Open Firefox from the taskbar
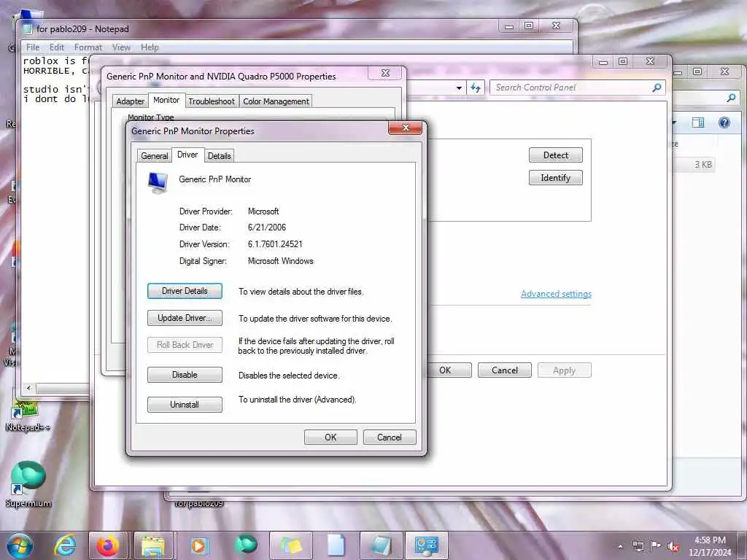Image resolution: width=747 pixels, height=560 pixels. coord(108,545)
